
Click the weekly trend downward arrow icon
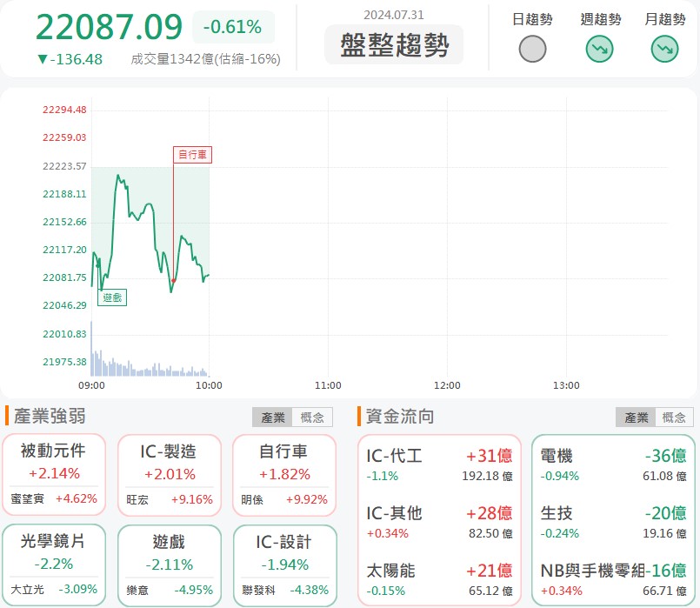599,49
